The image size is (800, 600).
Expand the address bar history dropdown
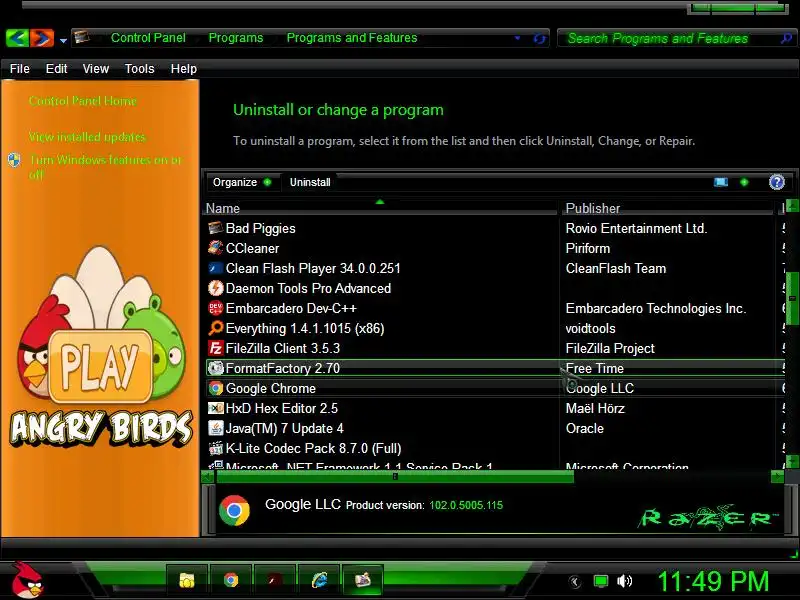tap(517, 38)
